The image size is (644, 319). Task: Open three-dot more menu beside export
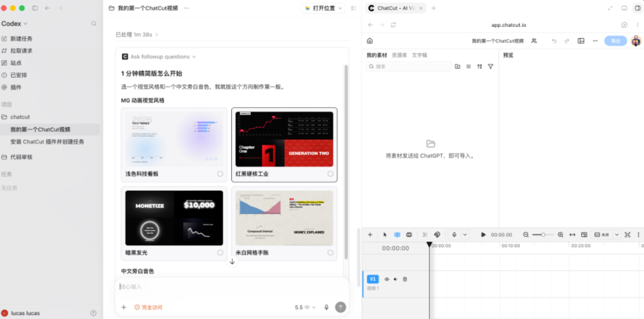[595, 41]
